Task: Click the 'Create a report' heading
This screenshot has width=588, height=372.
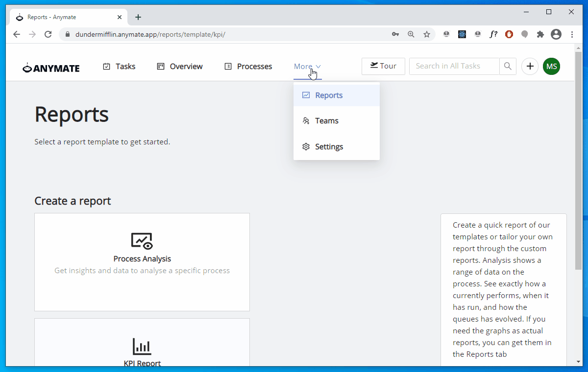Action: tap(73, 201)
